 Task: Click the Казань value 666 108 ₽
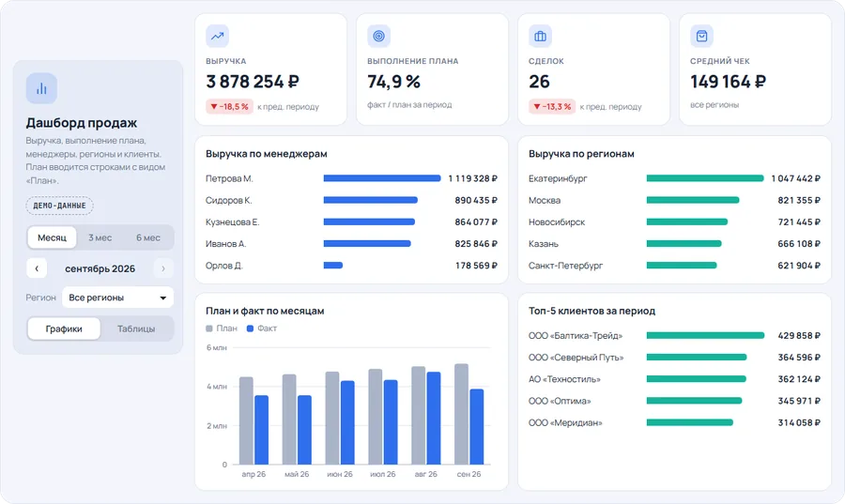tap(799, 244)
